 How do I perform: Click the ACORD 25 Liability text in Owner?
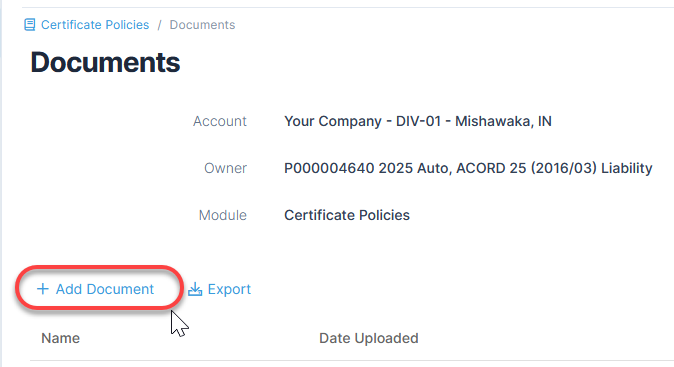[x=555, y=168]
